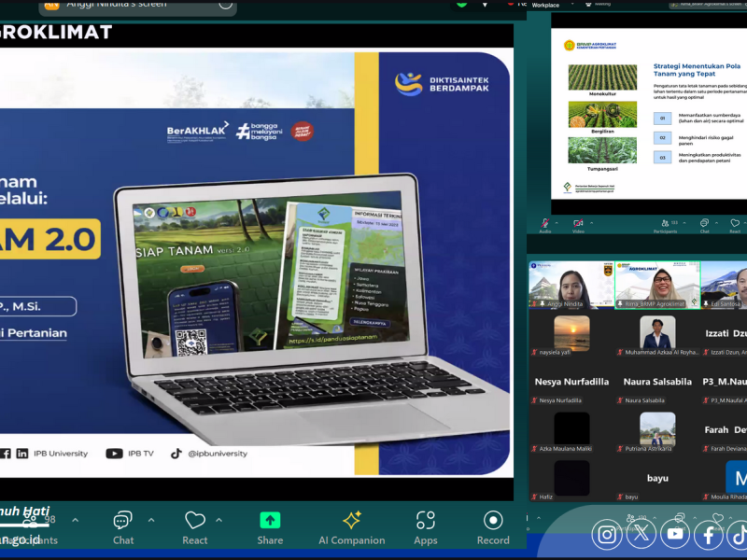Click the TikTok icon beside @ipbuniversity
747x560 pixels.
click(x=176, y=454)
